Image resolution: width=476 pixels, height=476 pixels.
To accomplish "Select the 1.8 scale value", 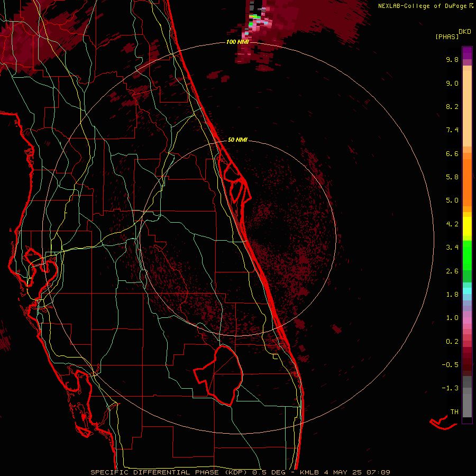I will pyautogui.click(x=452, y=295).
